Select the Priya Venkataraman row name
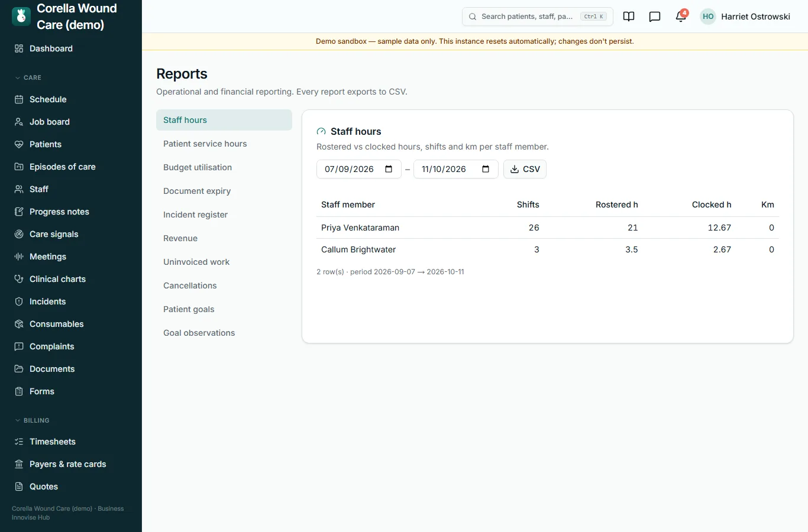 pos(360,228)
